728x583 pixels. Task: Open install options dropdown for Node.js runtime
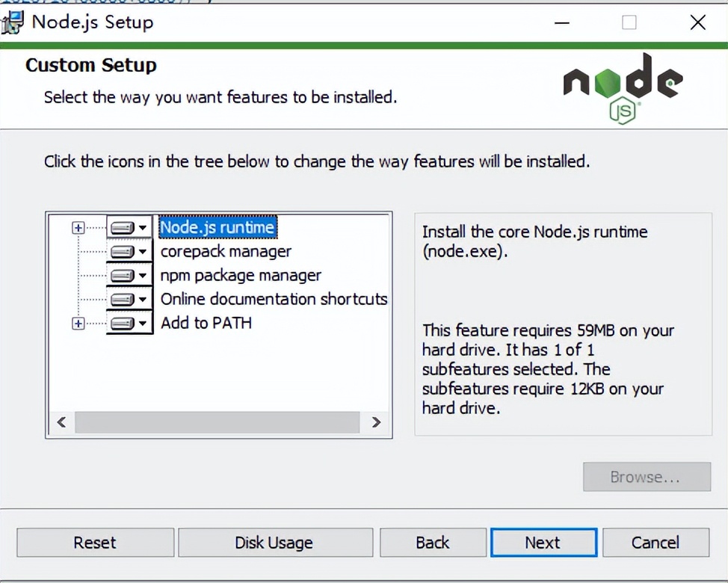129,227
